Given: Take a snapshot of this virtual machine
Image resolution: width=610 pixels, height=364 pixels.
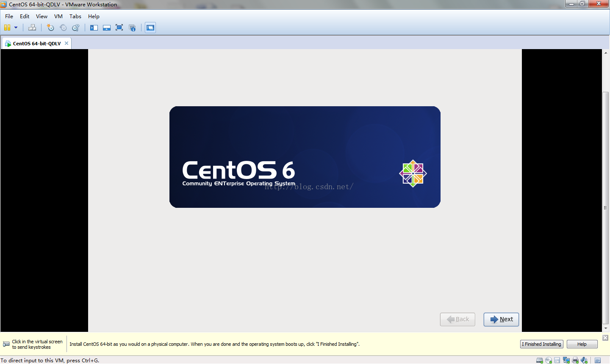Looking at the screenshot, I should point(50,28).
